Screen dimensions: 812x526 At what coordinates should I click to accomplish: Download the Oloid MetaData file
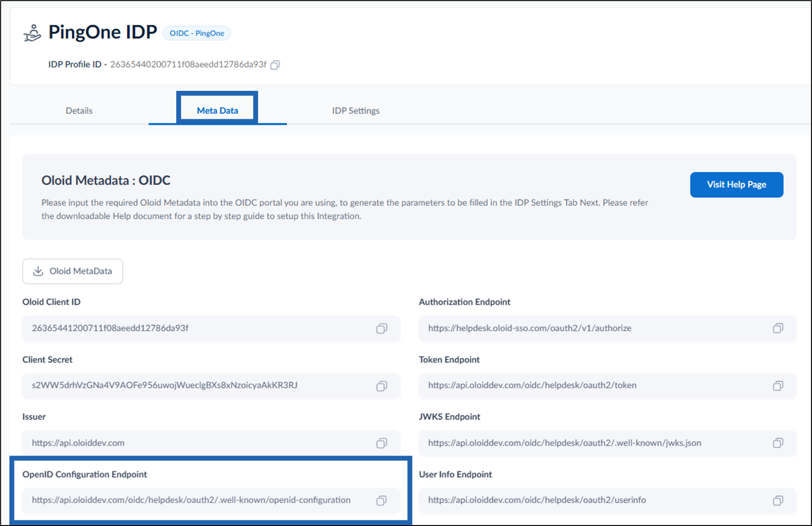(73, 271)
